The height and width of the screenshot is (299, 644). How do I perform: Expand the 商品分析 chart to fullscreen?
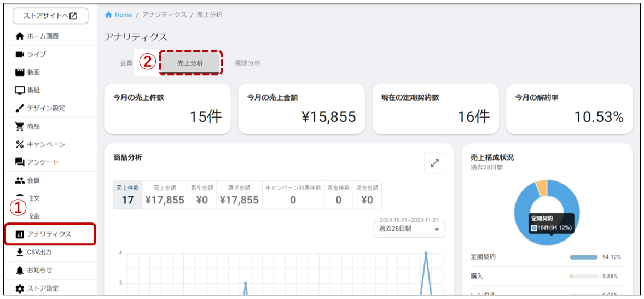coord(434,163)
